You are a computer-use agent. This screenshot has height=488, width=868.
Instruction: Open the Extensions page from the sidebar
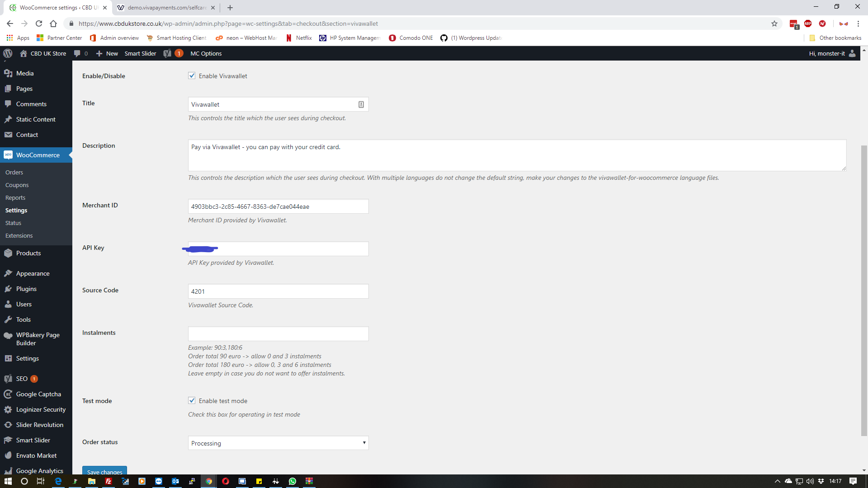[x=19, y=235]
